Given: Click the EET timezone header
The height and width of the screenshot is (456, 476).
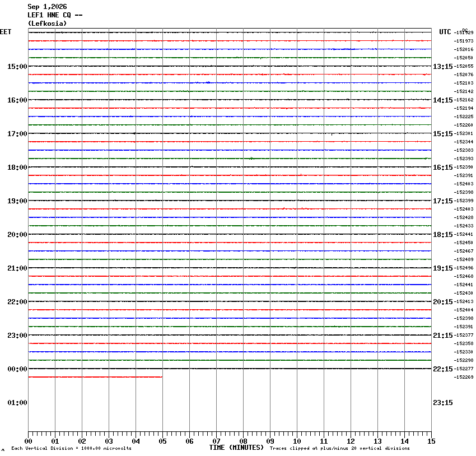Looking at the screenshot, I should (x=6, y=32).
